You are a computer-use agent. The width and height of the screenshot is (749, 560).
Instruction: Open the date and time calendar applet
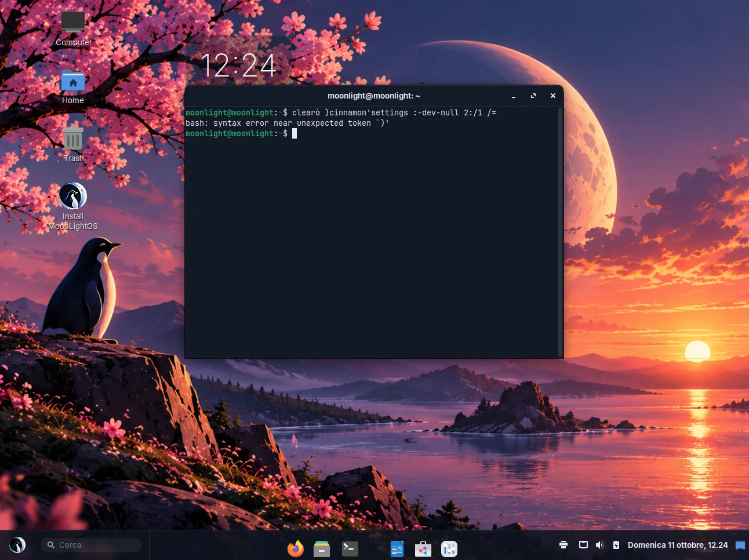click(x=678, y=545)
